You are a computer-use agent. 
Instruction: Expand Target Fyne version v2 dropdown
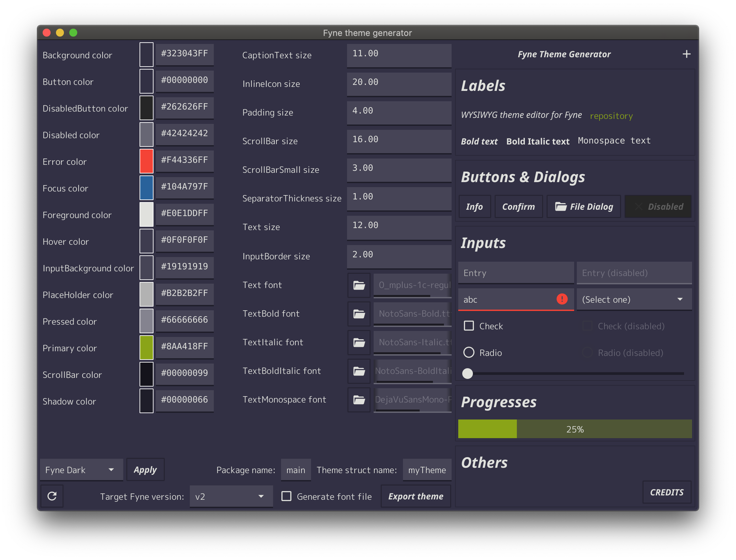click(231, 497)
